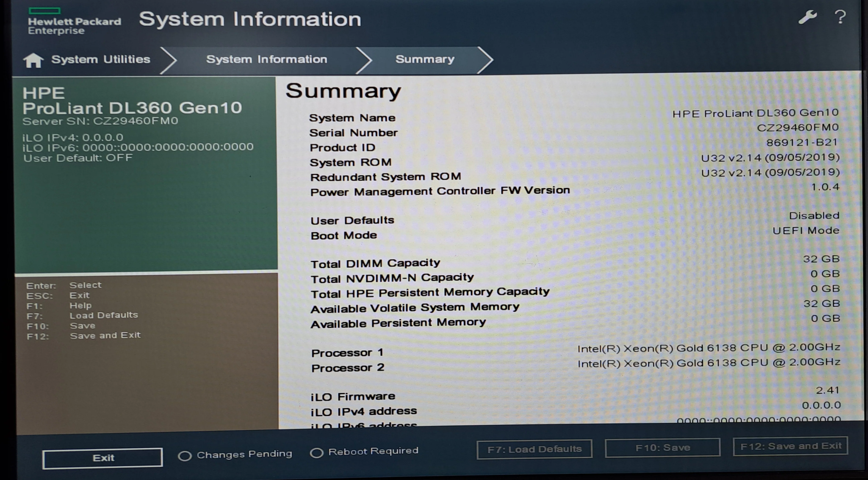Screen dimensions: 868x480
Task: Select the F1: Help hint in legend
Action: click(59, 306)
